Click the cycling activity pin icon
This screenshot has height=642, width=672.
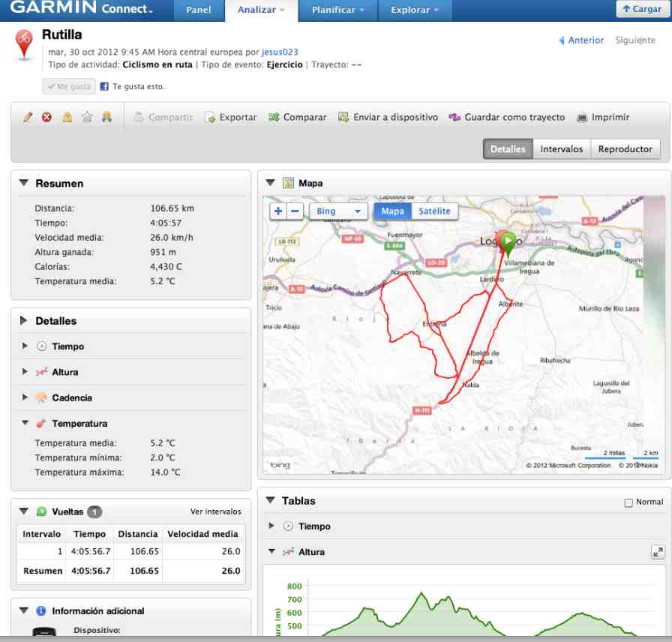24,44
